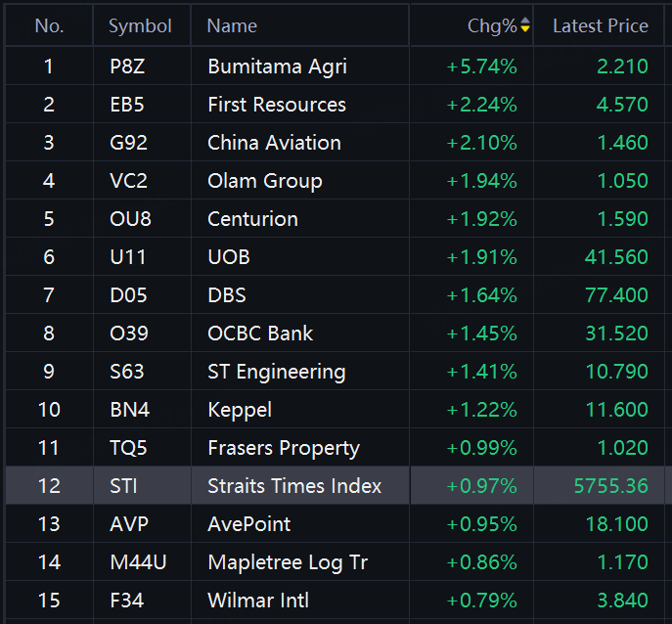Click the 31.520 latest price
Screen dimensions: 672x624
pos(616,334)
